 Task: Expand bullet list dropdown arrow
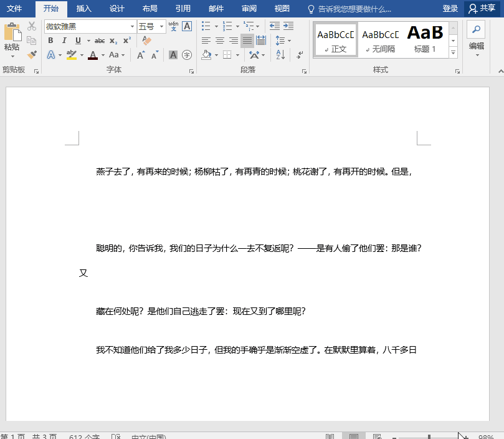coord(216,26)
